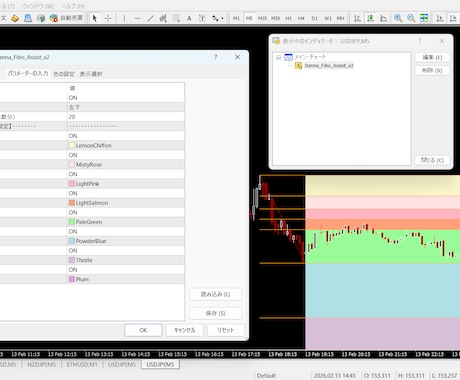This screenshot has height=380, width=460.
Task: Toggle ON value between LightSalmon and PaleGreen
Action: 126,212
